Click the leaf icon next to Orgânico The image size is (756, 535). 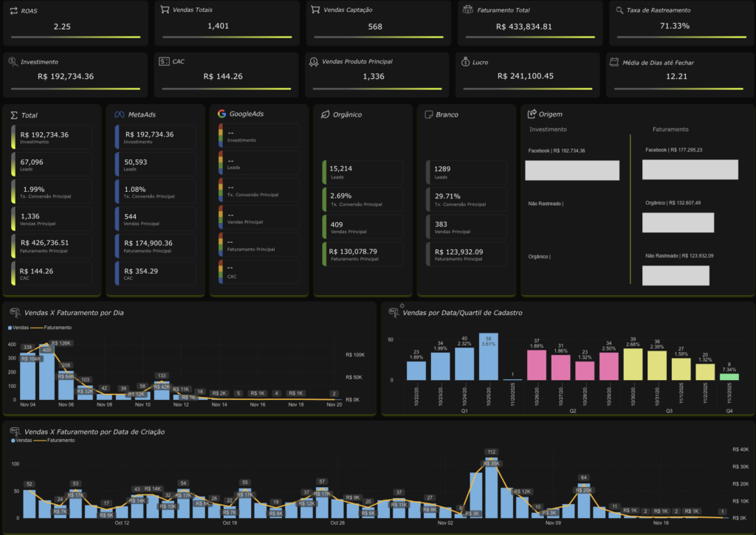click(325, 114)
